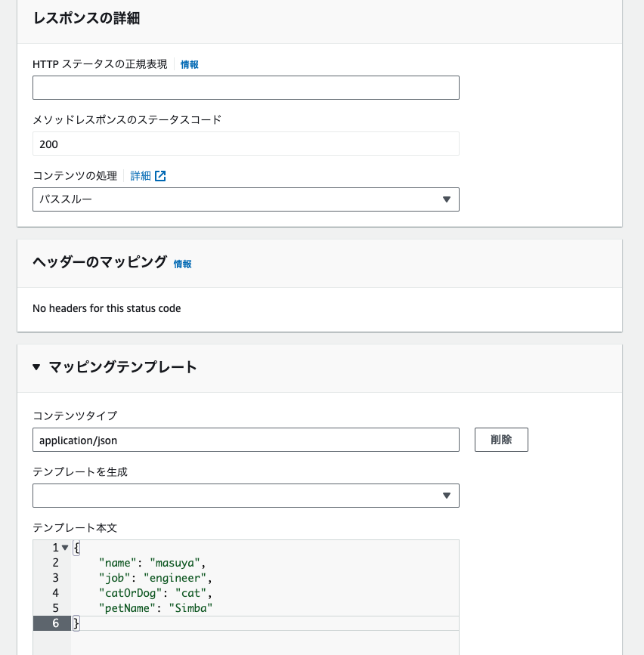
Task: Open the コンテンツの処理 パススルー dropdown
Action: (x=246, y=199)
